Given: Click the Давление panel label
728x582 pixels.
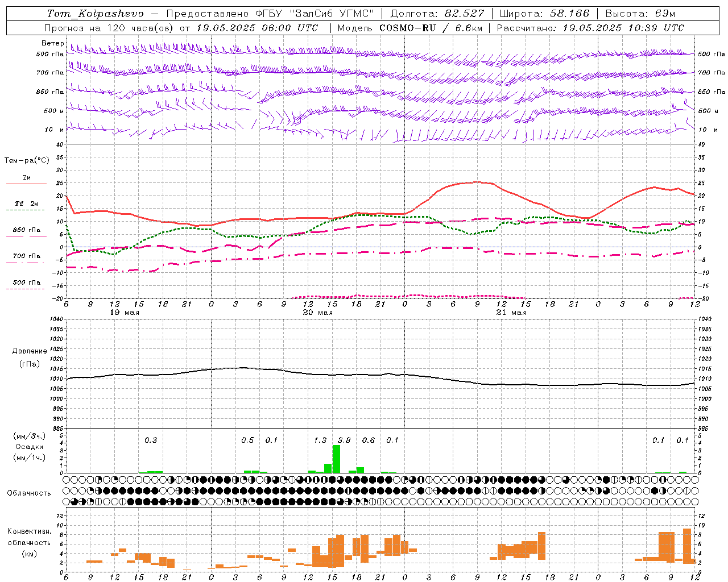Looking at the screenshot, I should 30,351.
